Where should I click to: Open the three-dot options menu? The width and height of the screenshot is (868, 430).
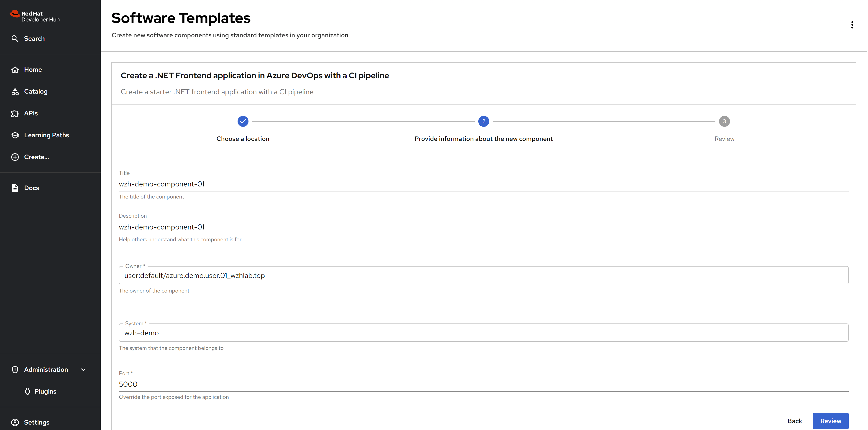[852, 25]
